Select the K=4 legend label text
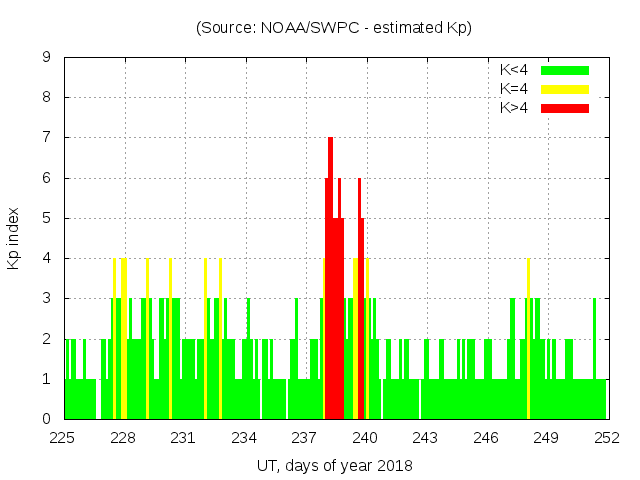The height and width of the screenshot is (480, 640). pos(514,89)
